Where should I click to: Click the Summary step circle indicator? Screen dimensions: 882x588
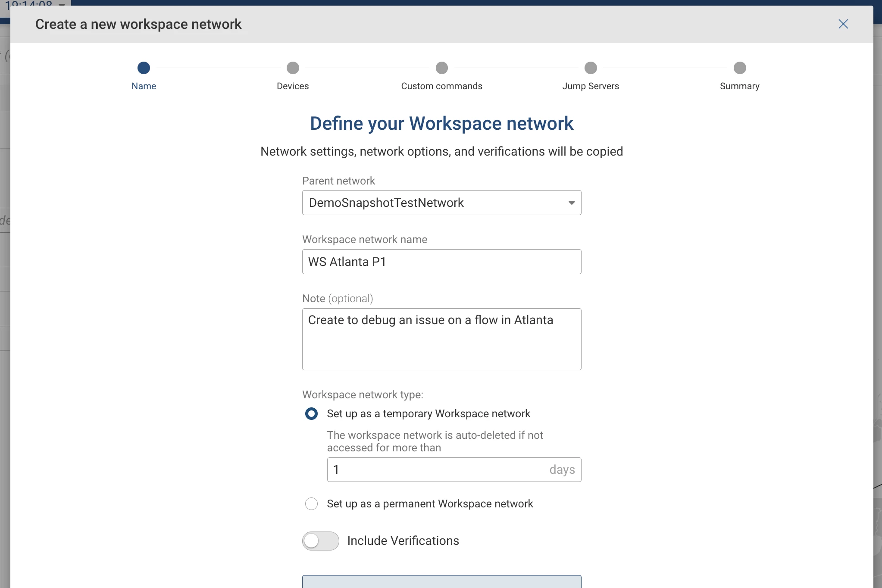pyautogui.click(x=740, y=68)
